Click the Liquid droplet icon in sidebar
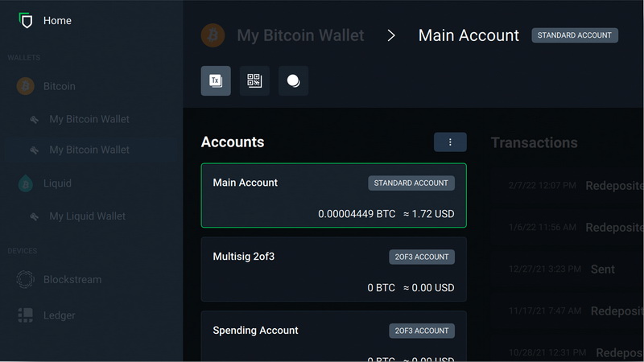Viewport: 644px width, 362px height. [26, 183]
